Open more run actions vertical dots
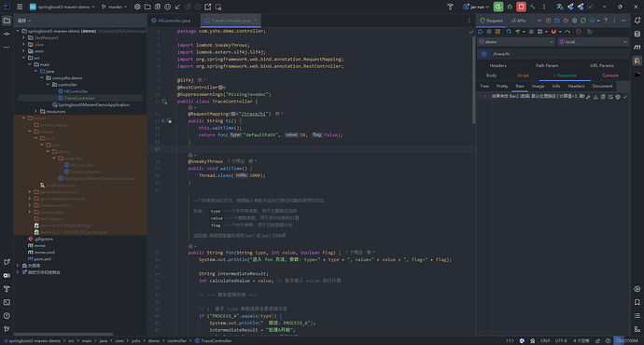The image size is (644, 345). tap(544, 7)
